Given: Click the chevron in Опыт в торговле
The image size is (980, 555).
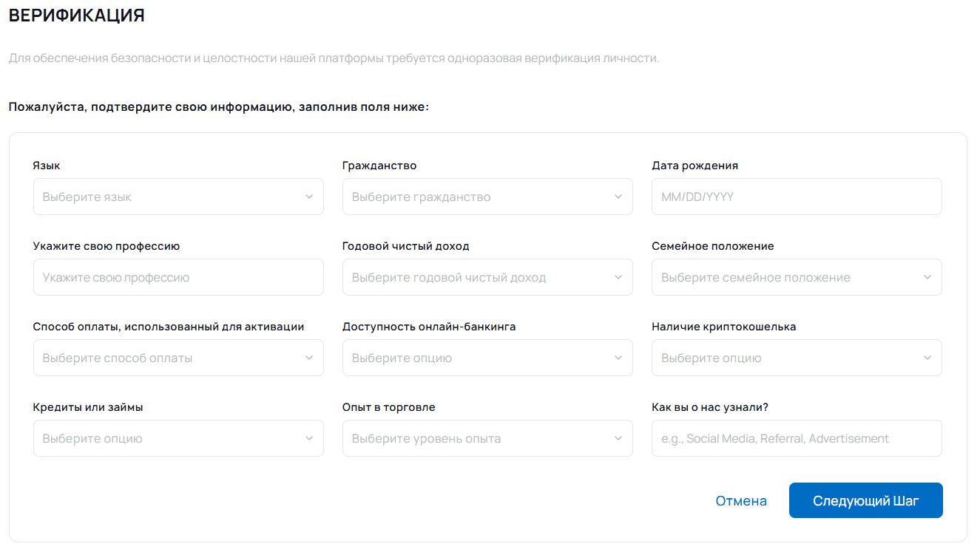Looking at the screenshot, I should [618, 438].
